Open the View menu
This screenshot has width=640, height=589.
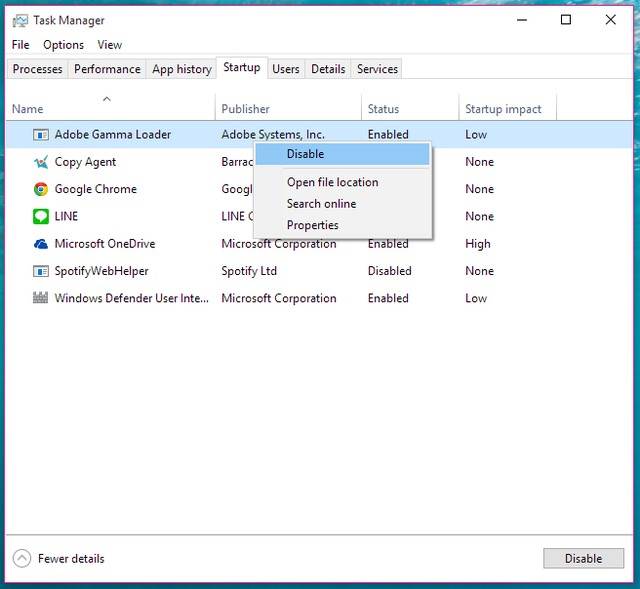(x=109, y=44)
